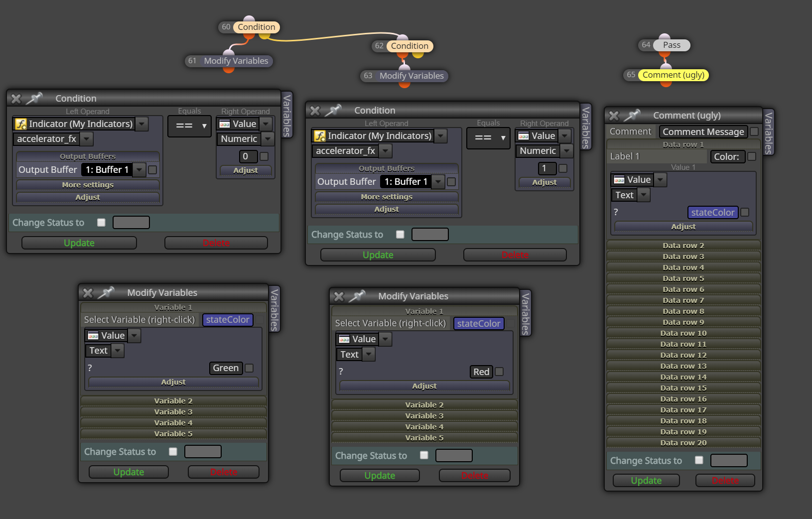Screen dimensions: 812x519
Task: Enable Change Status to in left Condition panel
Action: click(102, 223)
